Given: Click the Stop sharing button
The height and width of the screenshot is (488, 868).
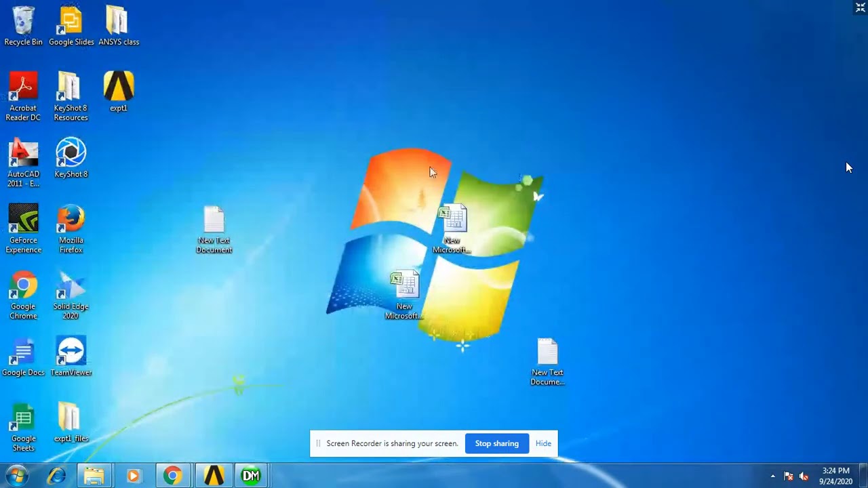Looking at the screenshot, I should [497, 443].
